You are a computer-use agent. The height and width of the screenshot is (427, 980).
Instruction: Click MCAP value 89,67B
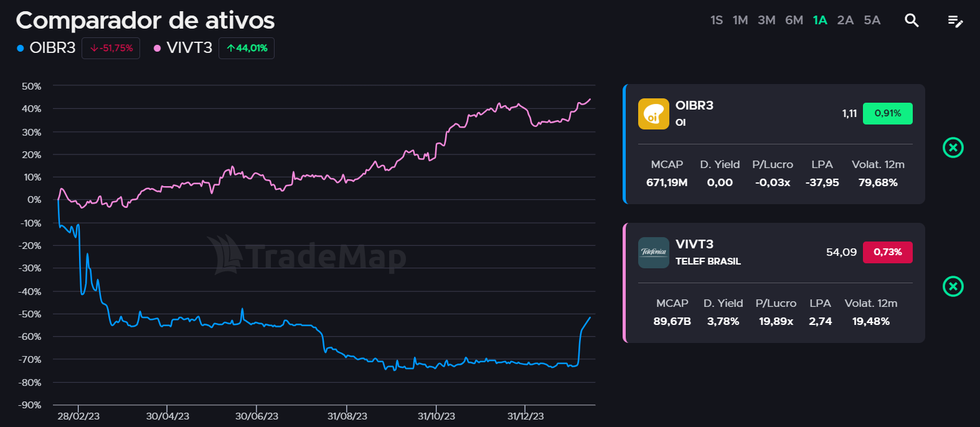672,321
